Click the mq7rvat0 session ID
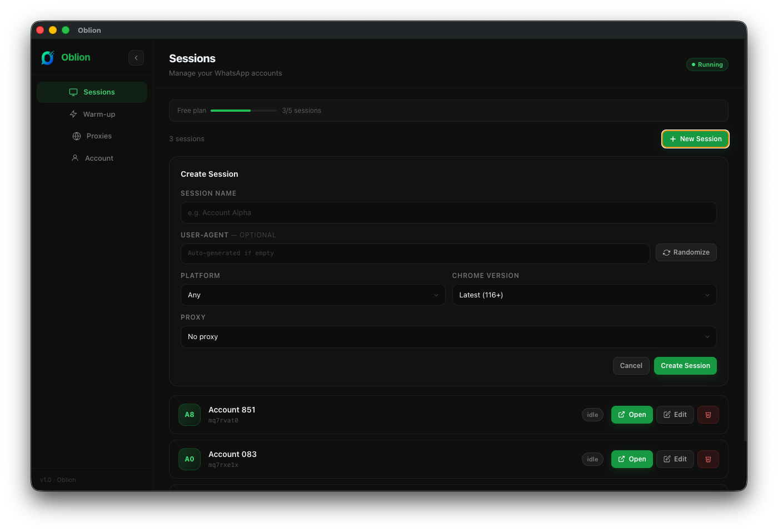This screenshot has width=778, height=532. coord(223,421)
